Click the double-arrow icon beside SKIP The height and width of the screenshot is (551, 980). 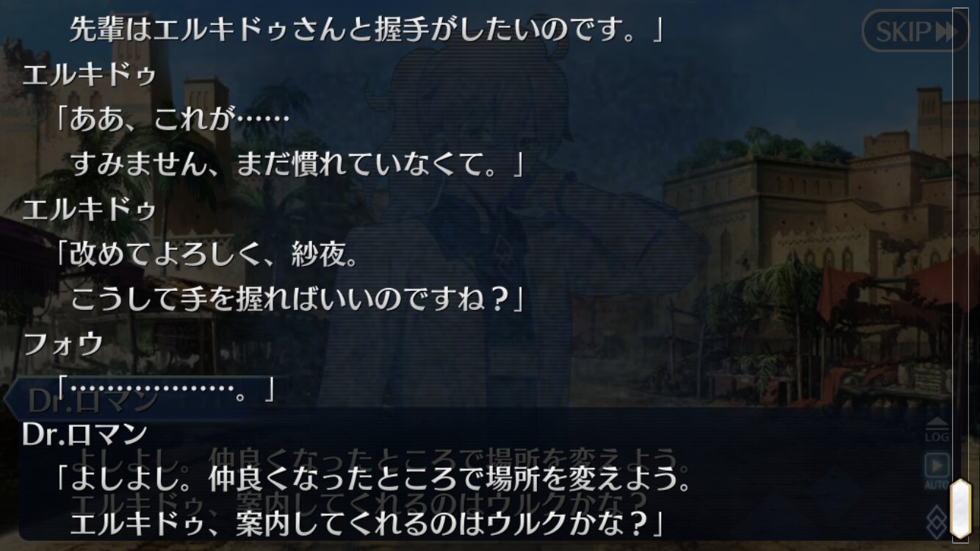946,32
